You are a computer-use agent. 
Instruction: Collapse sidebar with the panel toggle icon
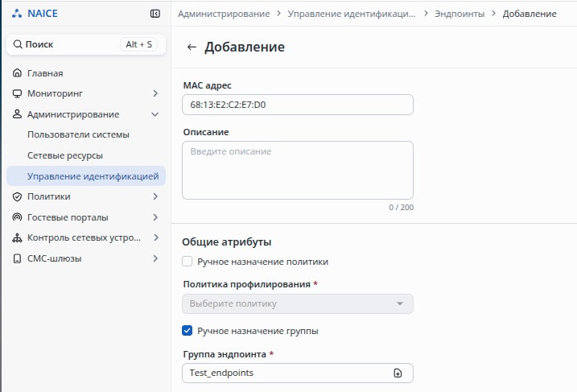point(155,14)
